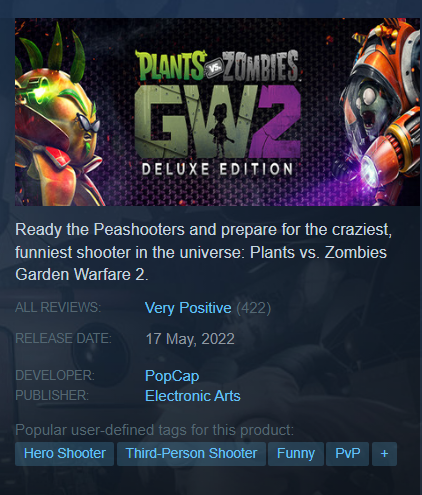
Task: Open the PopCap developer page
Action: [x=172, y=376]
